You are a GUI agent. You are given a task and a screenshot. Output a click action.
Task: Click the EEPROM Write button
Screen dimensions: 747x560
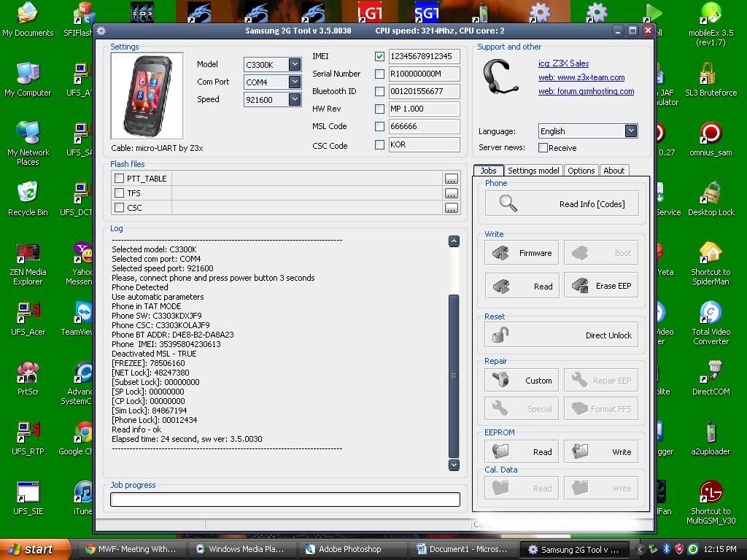click(x=601, y=451)
